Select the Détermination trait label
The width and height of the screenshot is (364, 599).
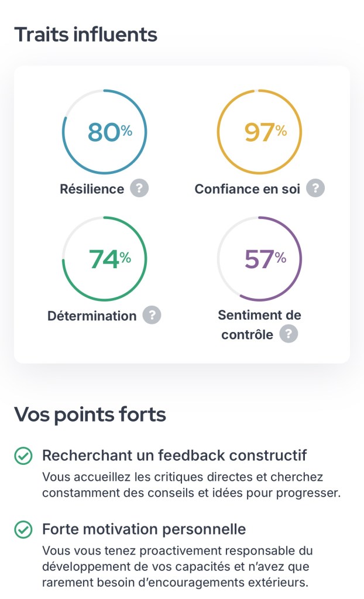pyautogui.click(x=92, y=316)
